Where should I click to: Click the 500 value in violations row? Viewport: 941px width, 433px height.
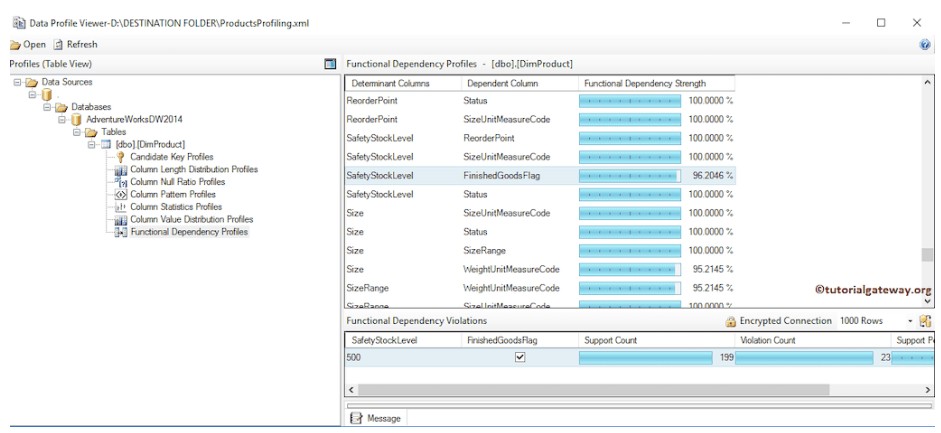click(x=353, y=357)
